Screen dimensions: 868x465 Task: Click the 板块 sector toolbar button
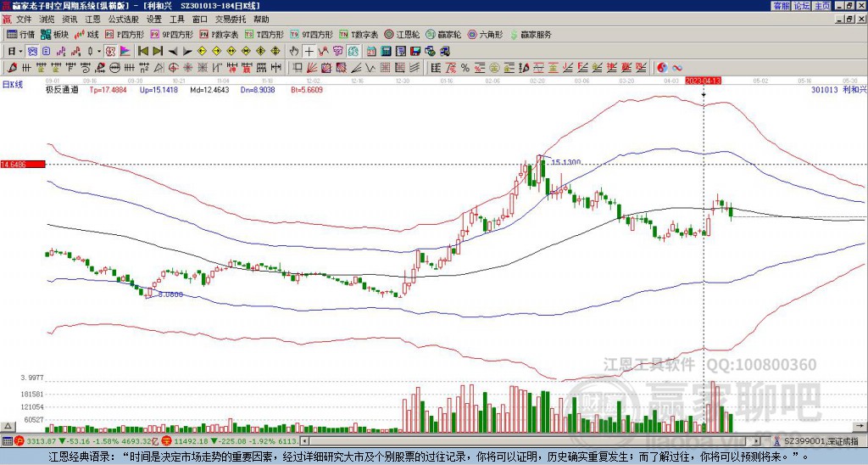click(x=54, y=34)
